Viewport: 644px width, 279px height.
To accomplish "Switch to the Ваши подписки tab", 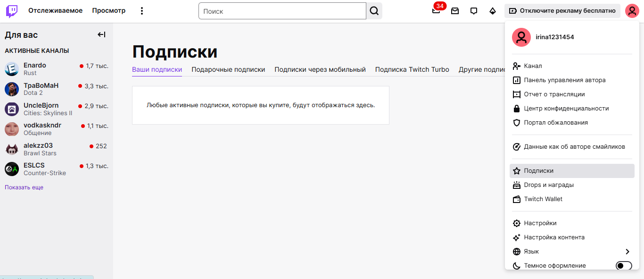I will (157, 69).
